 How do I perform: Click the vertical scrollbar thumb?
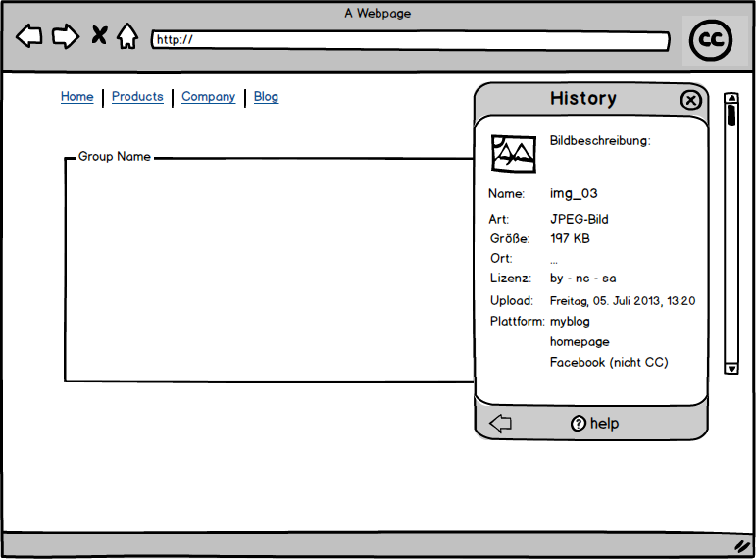coord(731,115)
